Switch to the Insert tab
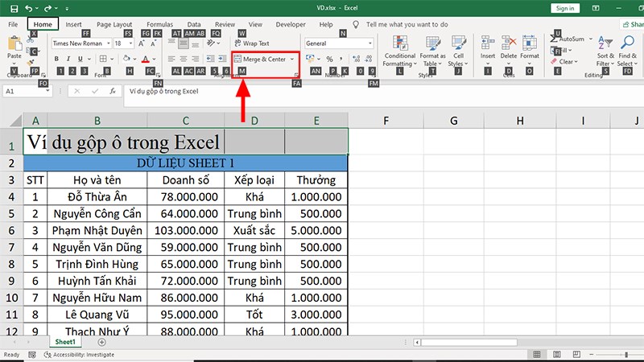 point(73,24)
